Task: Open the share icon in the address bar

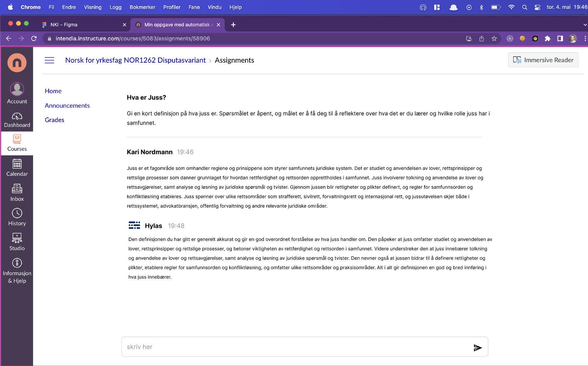Action: click(x=481, y=38)
